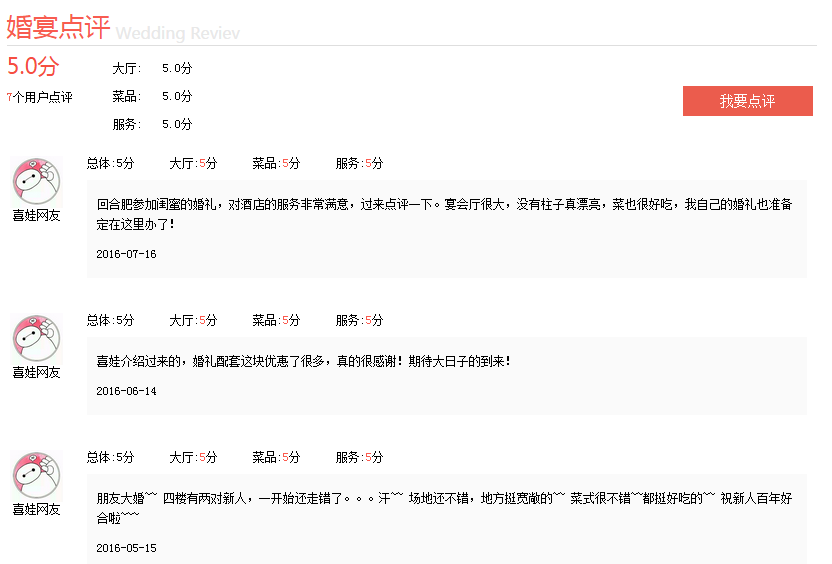Viewport: 832px width, 564px height.
Task: Click the 菜品 5.0分 summary rating row
Action: [152, 97]
